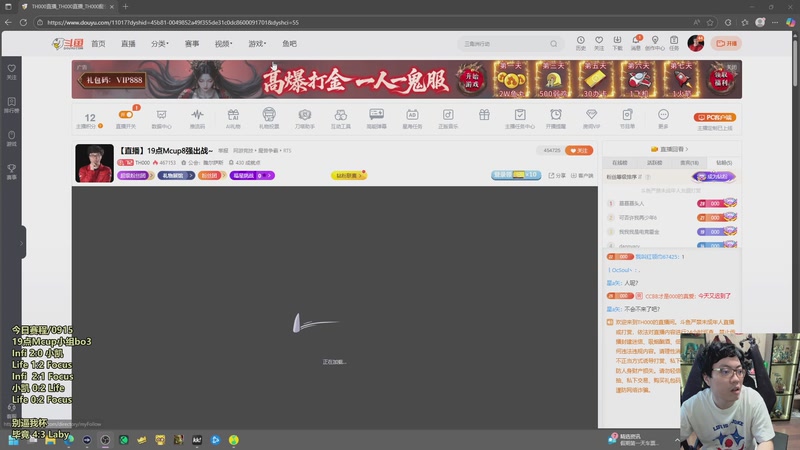The height and width of the screenshot is (450, 800).
Task: Switch to 钻粉 tab
Action: click(724, 163)
